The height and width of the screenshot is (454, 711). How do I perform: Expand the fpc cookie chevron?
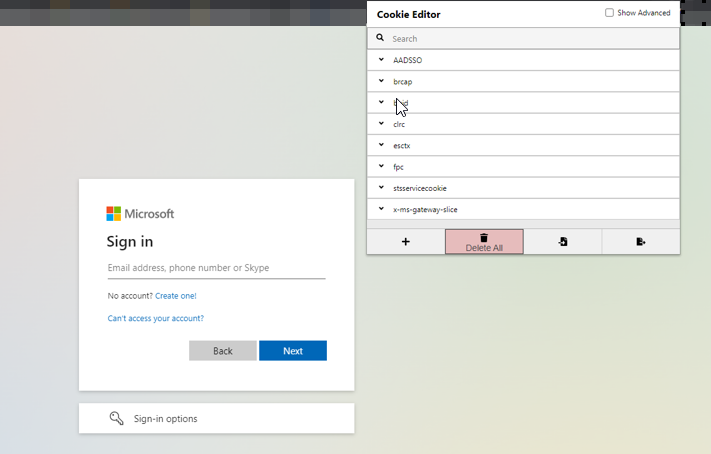pyautogui.click(x=381, y=166)
